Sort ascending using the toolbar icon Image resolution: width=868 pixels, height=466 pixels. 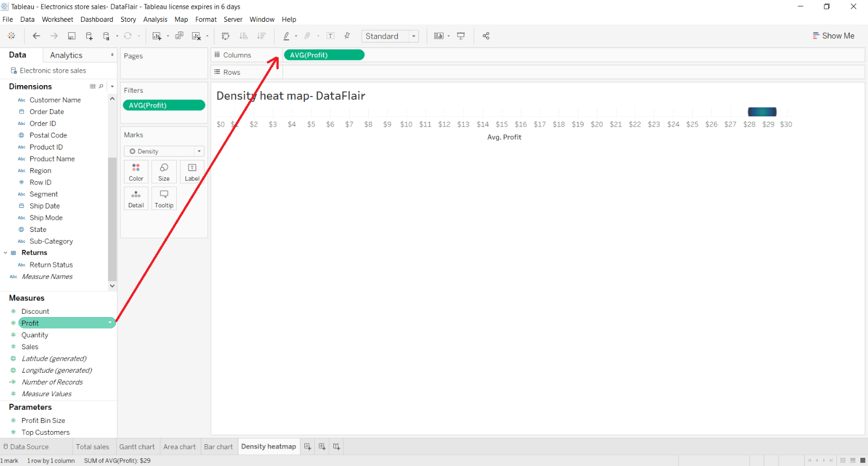[x=244, y=36]
